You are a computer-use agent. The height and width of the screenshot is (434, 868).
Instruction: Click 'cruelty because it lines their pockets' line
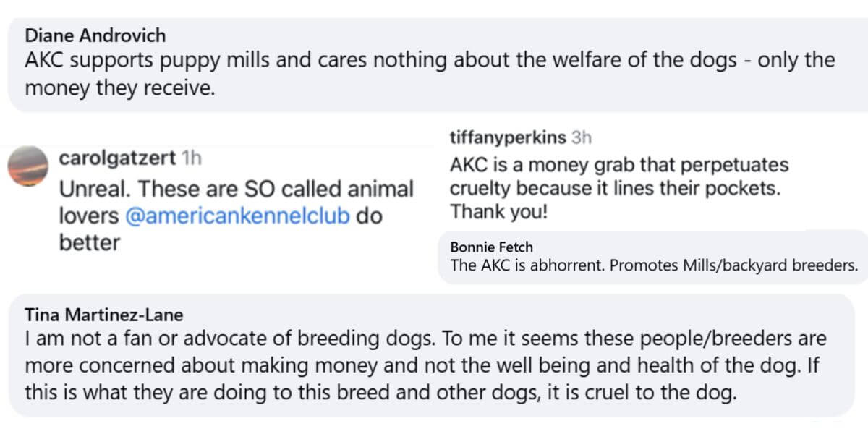click(x=616, y=189)
